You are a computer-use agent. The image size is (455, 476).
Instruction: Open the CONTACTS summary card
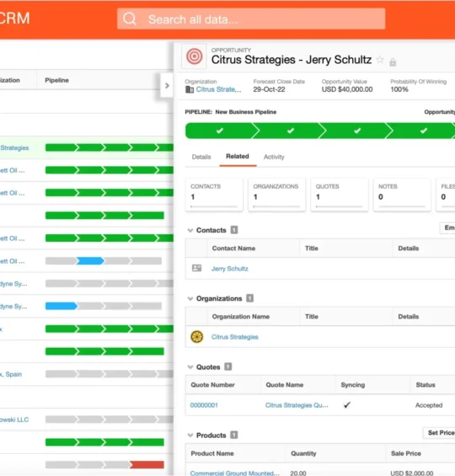pyautogui.click(x=214, y=195)
